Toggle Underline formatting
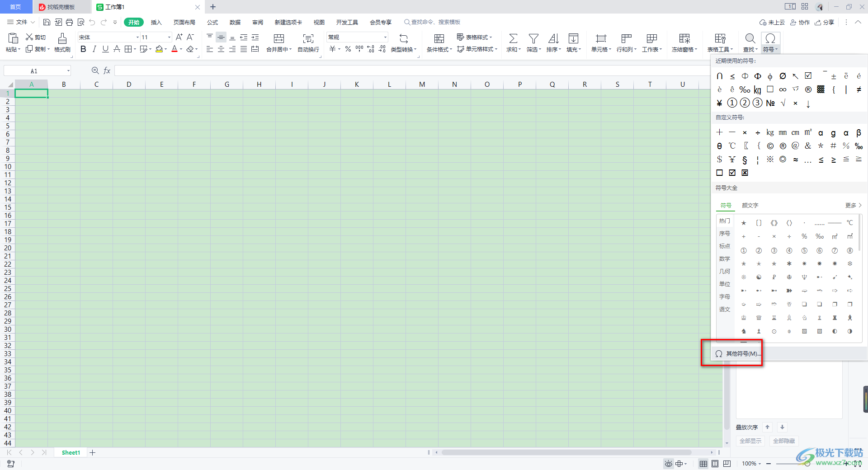Viewport: 868px width, 470px height. click(x=105, y=49)
